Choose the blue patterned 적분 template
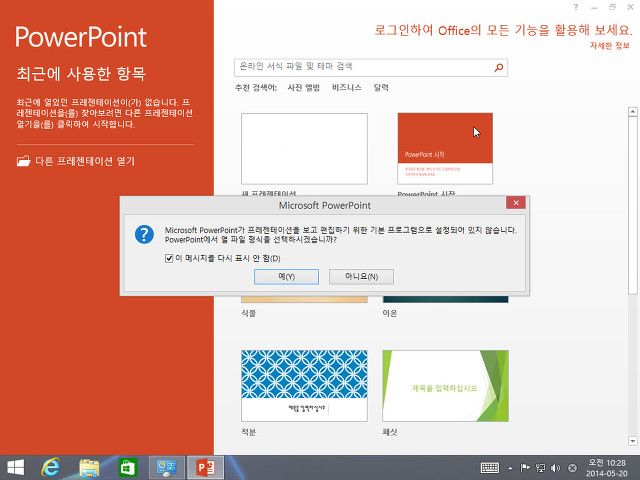640x480 pixels. point(304,386)
